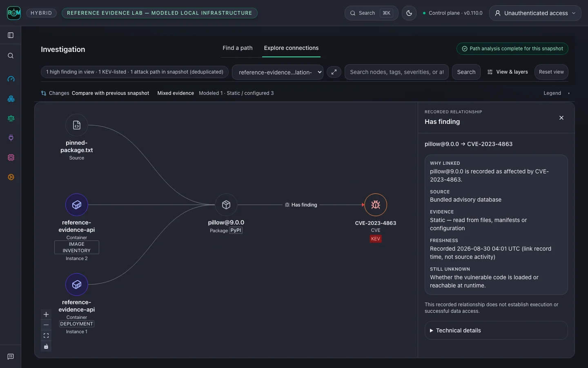This screenshot has height=368, width=588.
Task: Open the sidebar search icon
Action: coord(11,56)
